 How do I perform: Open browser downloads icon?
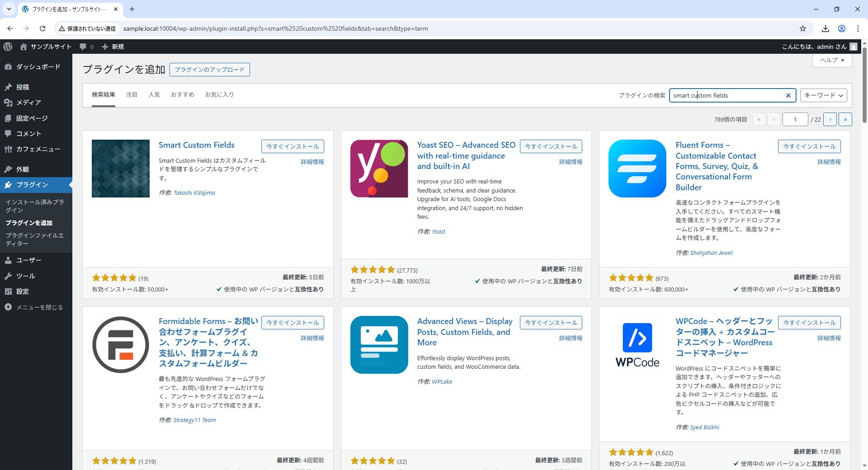tap(826, 28)
